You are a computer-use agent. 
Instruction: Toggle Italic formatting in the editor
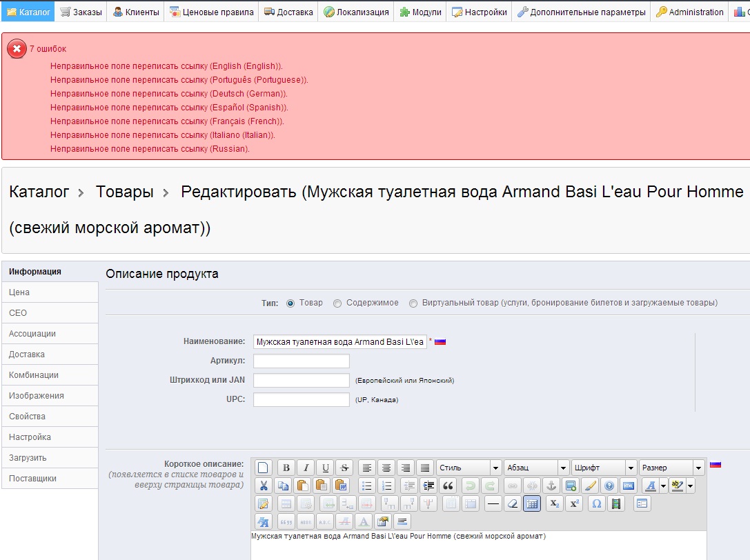coord(306,468)
